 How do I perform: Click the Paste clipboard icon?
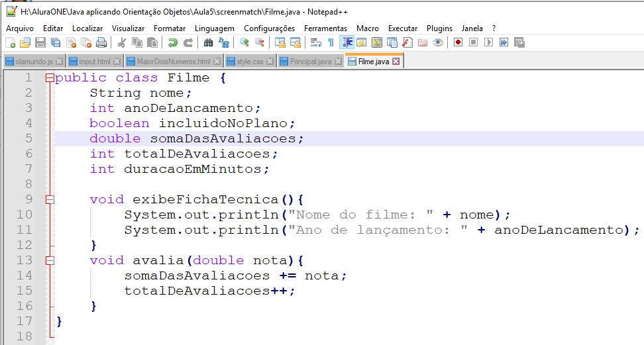[152, 42]
